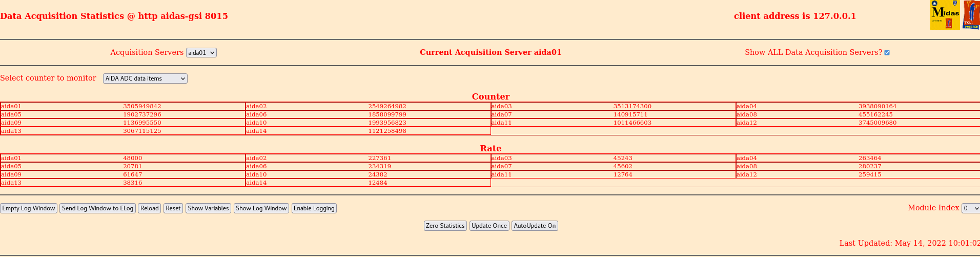The width and height of the screenshot is (980, 257).
Task: Select rate value 45243 for aida03
Action: [x=623, y=159]
